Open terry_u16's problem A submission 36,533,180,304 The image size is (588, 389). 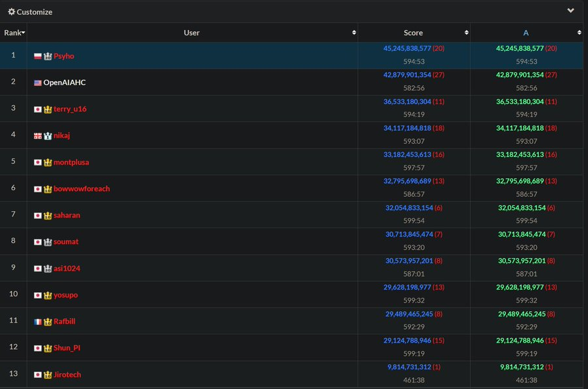click(520, 101)
